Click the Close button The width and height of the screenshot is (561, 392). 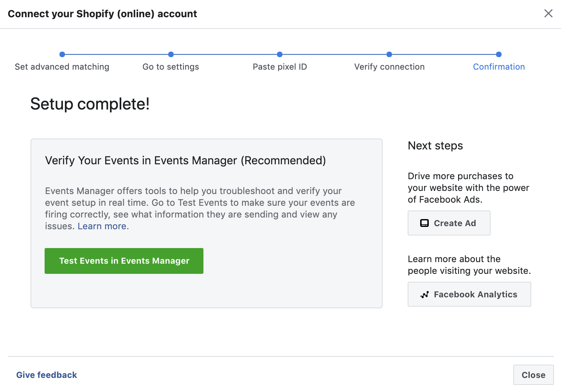(x=533, y=375)
